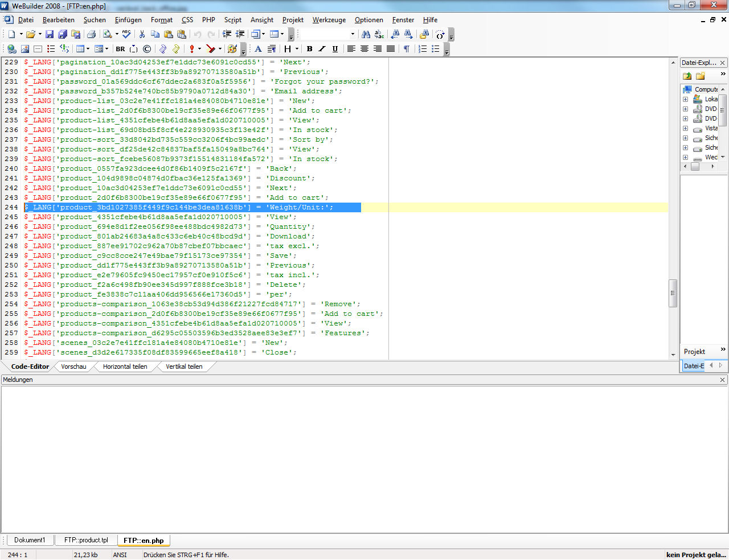Click line 257 containing 'Features'

(x=196, y=333)
